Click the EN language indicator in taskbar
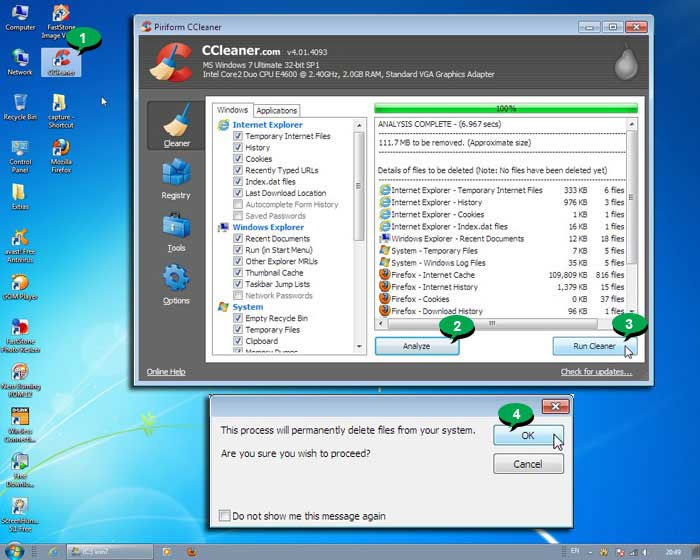This screenshot has height=560, width=700. pyautogui.click(x=575, y=551)
